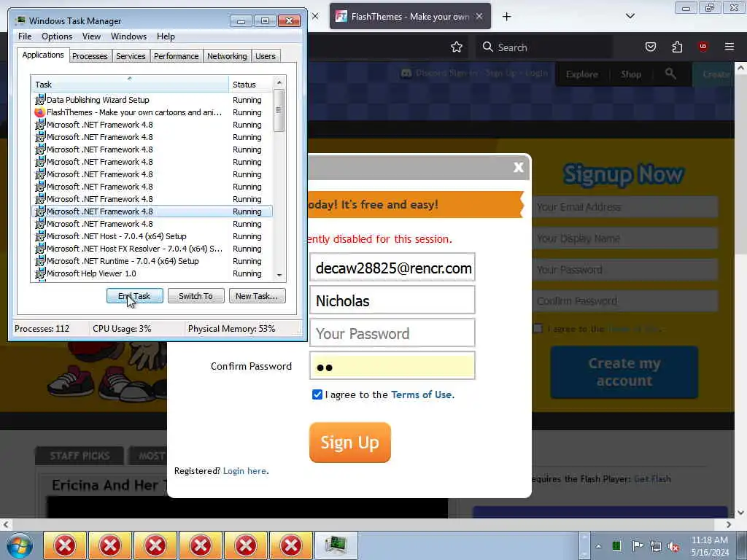Click the Task Manager taskbar icon
Viewport: 747px width, 560px height.
pyautogui.click(x=336, y=545)
